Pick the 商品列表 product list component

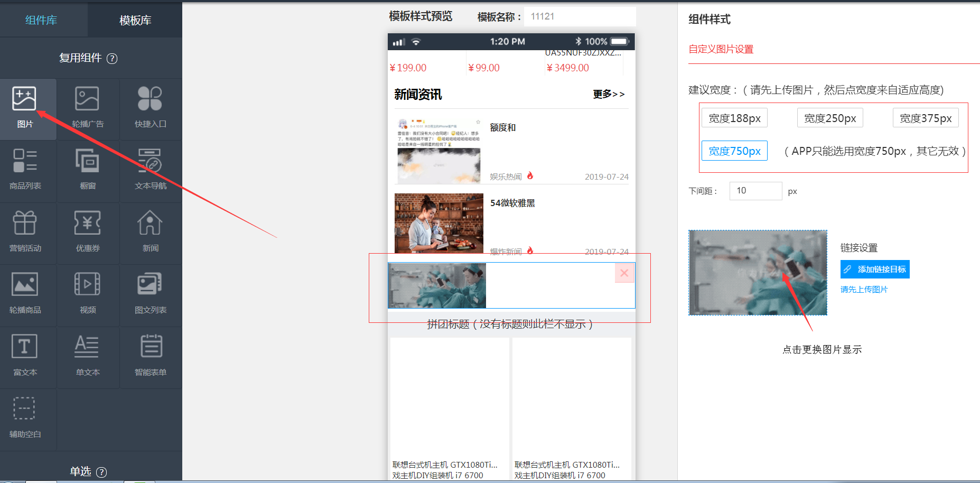(25, 170)
